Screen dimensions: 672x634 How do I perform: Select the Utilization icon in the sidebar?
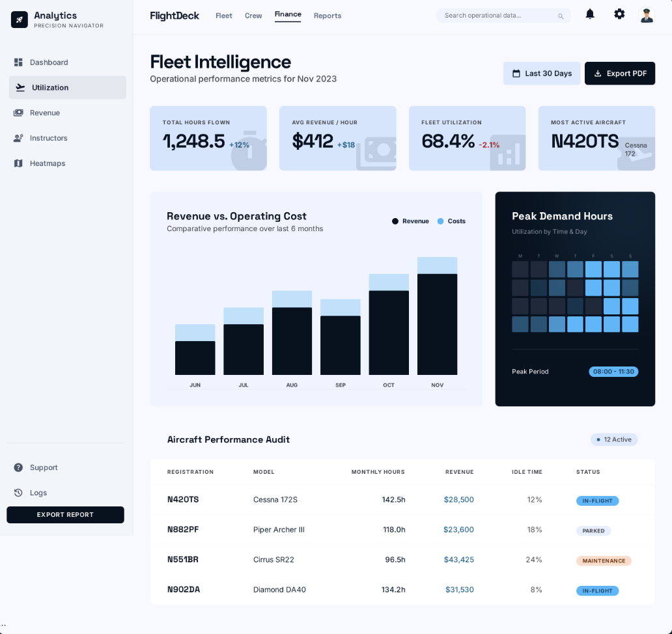(21, 87)
